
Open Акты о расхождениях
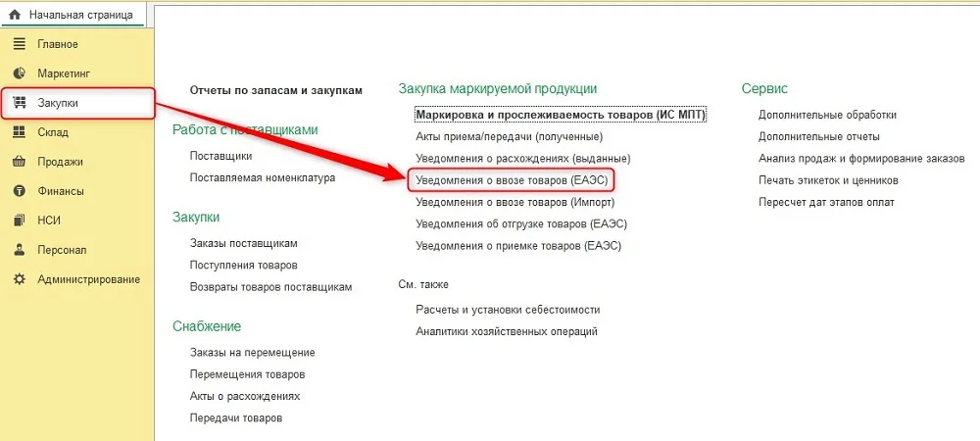[x=245, y=397]
